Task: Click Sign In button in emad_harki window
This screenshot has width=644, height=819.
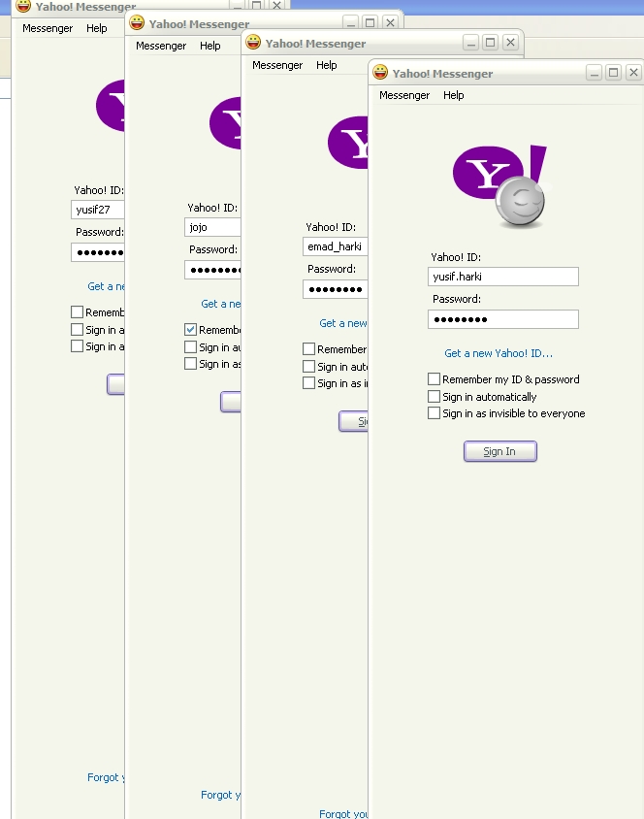Action: (x=353, y=421)
